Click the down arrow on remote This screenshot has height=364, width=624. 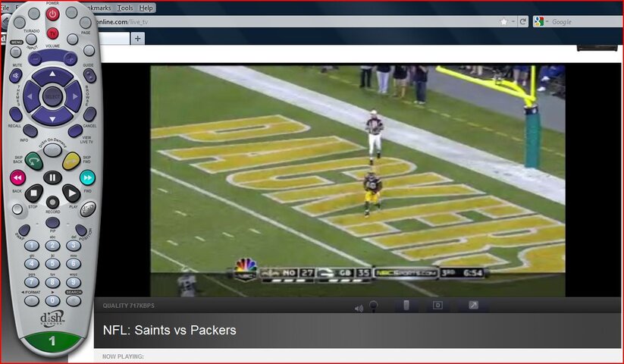(x=52, y=118)
